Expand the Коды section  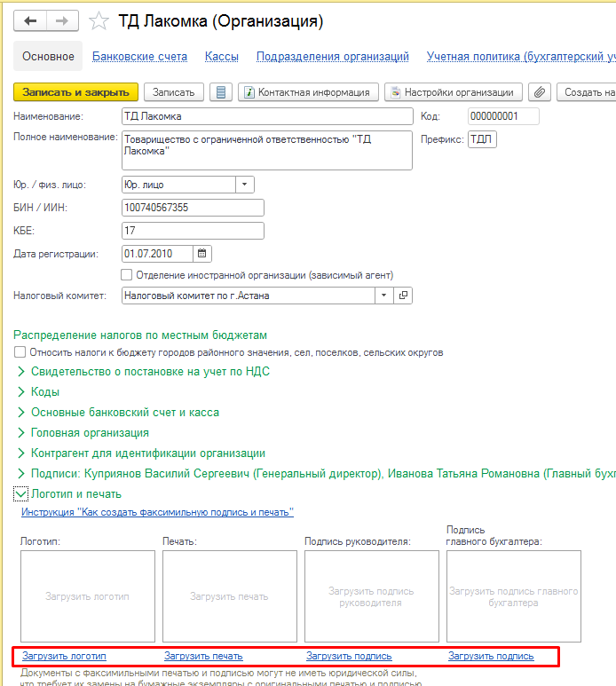pyautogui.click(x=21, y=391)
